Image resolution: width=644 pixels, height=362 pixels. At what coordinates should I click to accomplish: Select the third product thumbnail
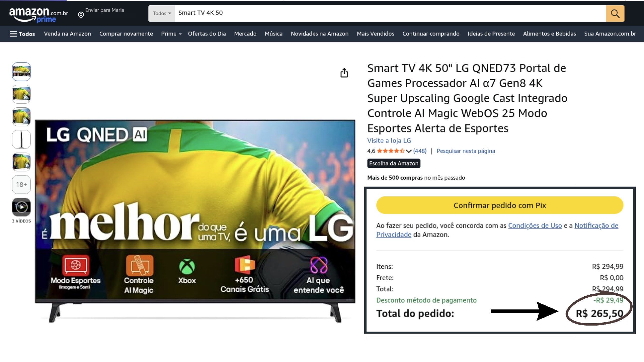coord(21,117)
